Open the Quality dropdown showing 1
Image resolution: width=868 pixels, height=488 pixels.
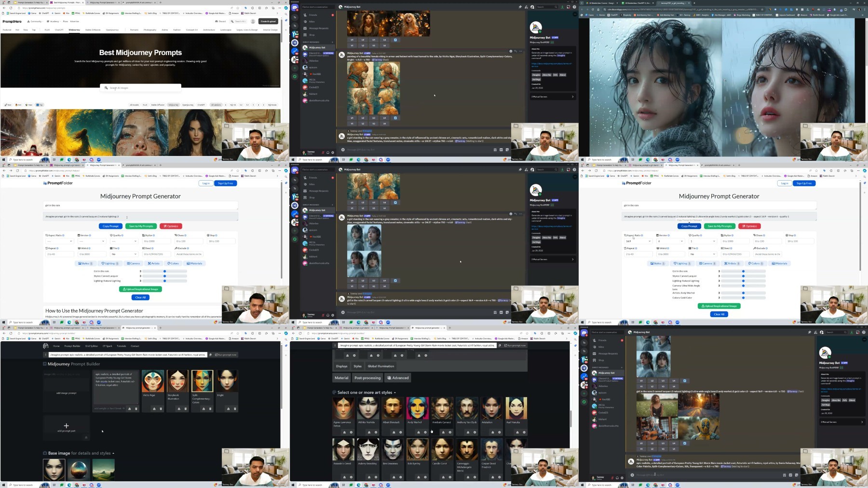point(703,241)
